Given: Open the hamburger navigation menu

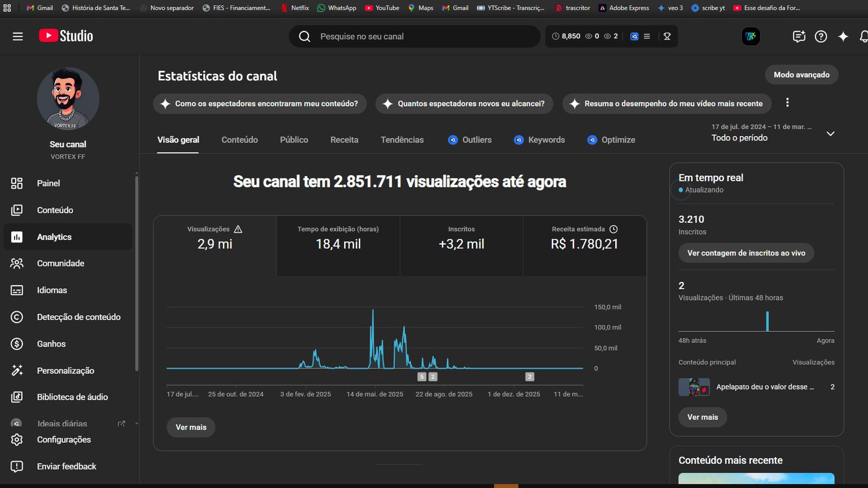Looking at the screenshot, I should point(18,36).
